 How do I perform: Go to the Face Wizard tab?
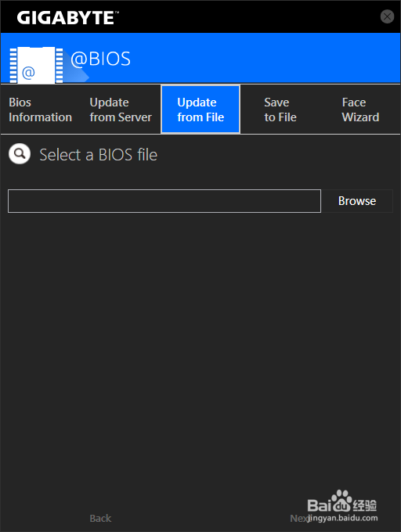click(360, 110)
